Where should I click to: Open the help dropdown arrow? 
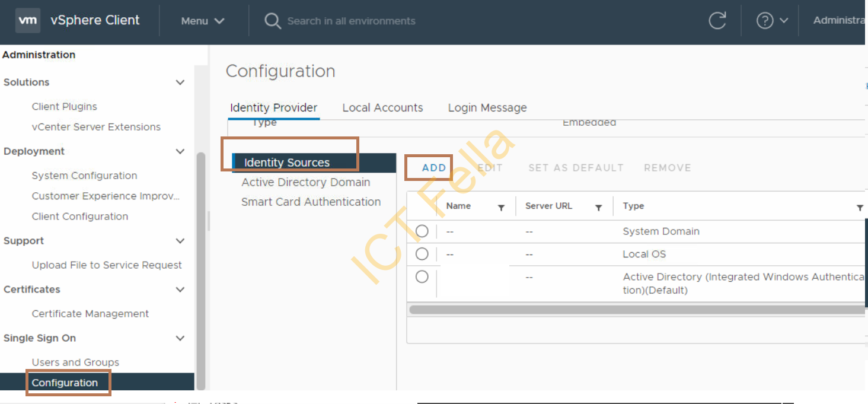[784, 21]
